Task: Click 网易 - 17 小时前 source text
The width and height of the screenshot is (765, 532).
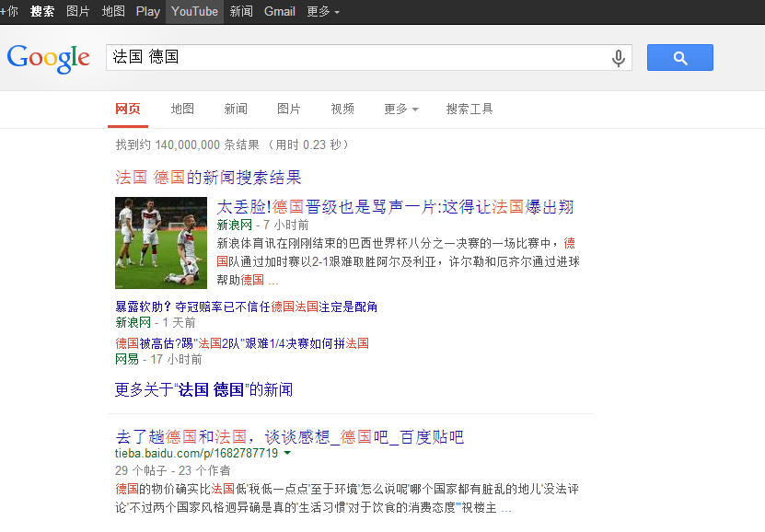Action: [158, 359]
